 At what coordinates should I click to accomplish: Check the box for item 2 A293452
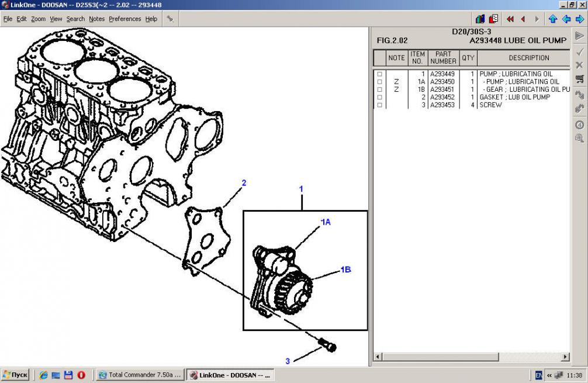379,97
